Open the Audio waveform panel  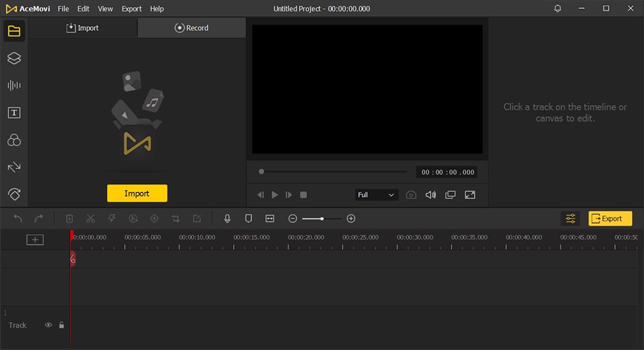coord(14,86)
